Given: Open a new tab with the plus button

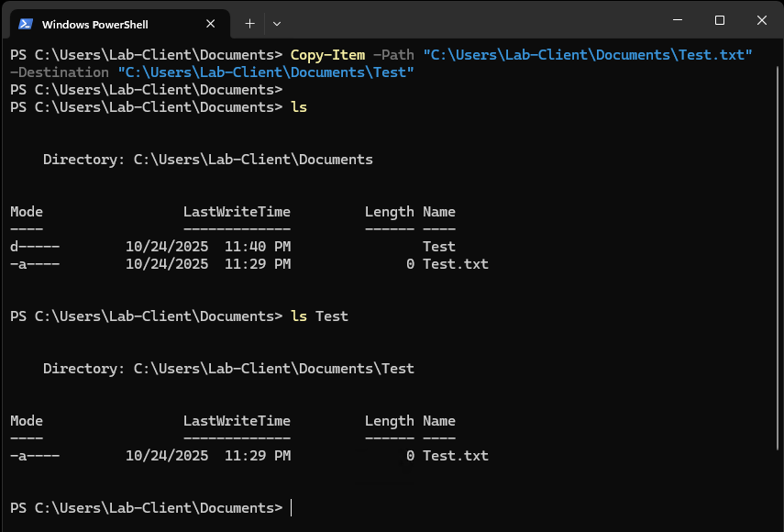Looking at the screenshot, I should 249,23.
